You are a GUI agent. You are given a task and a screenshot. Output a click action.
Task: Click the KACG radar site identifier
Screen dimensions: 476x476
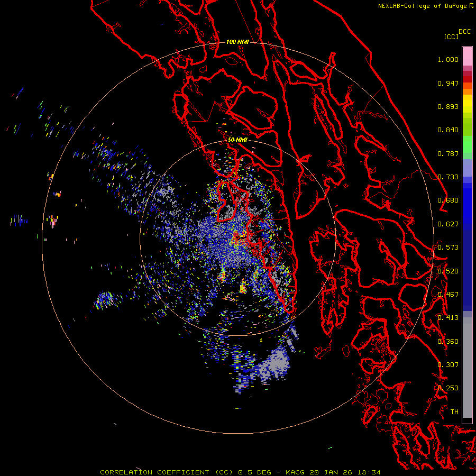pyautogui.click(x=295, y=472)
